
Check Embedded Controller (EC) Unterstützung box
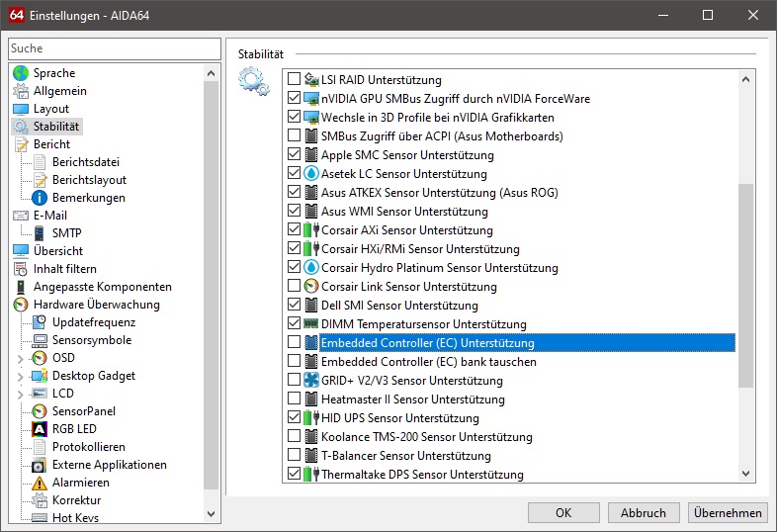coord(294,342)
